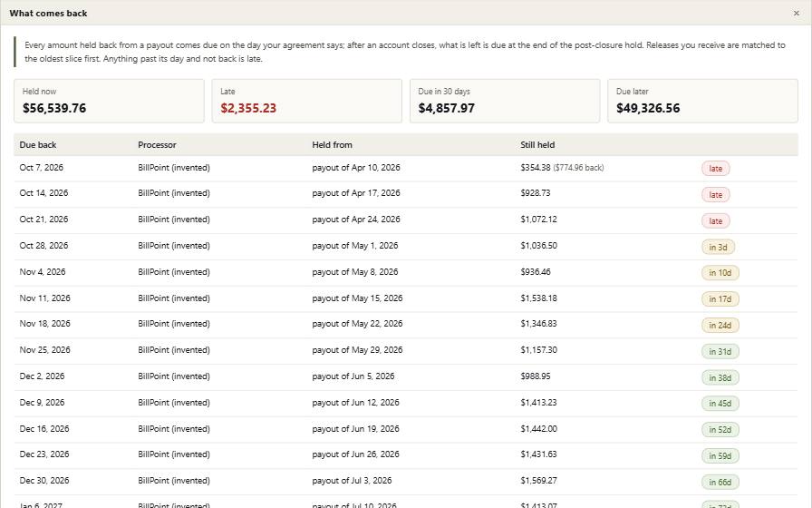Select the Nov 11, 2026 due date
This screenshot has height=508, width=812.
[45, 298]
